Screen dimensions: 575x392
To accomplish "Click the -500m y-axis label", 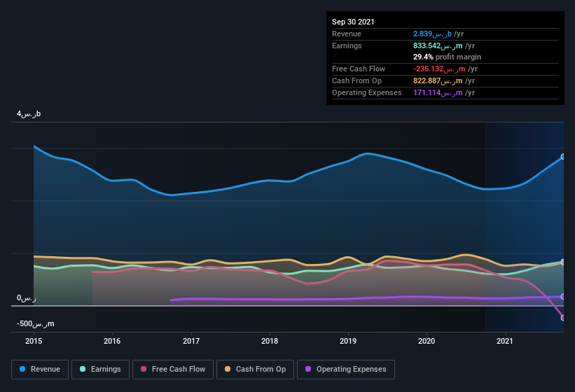I will pyautogui.click(x=35, y=323).
